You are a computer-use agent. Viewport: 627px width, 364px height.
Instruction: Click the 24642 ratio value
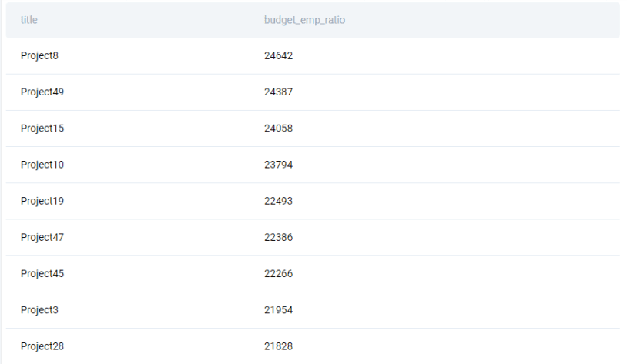[x=278, y=56]
